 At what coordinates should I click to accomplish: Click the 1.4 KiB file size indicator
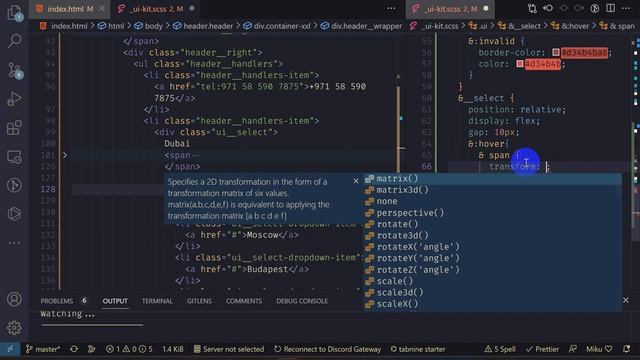[x=173, y=349]
